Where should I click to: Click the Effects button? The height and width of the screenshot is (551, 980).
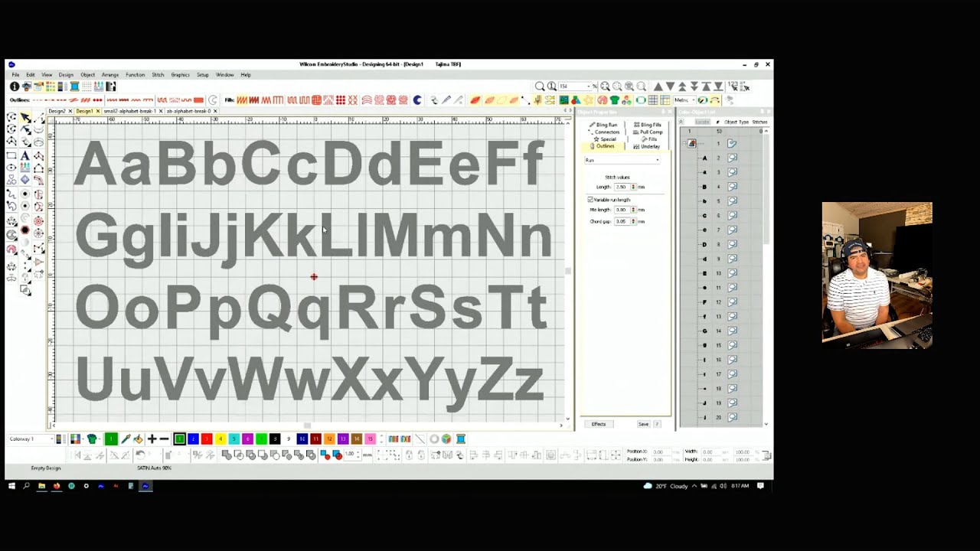[x=599, y=424]
